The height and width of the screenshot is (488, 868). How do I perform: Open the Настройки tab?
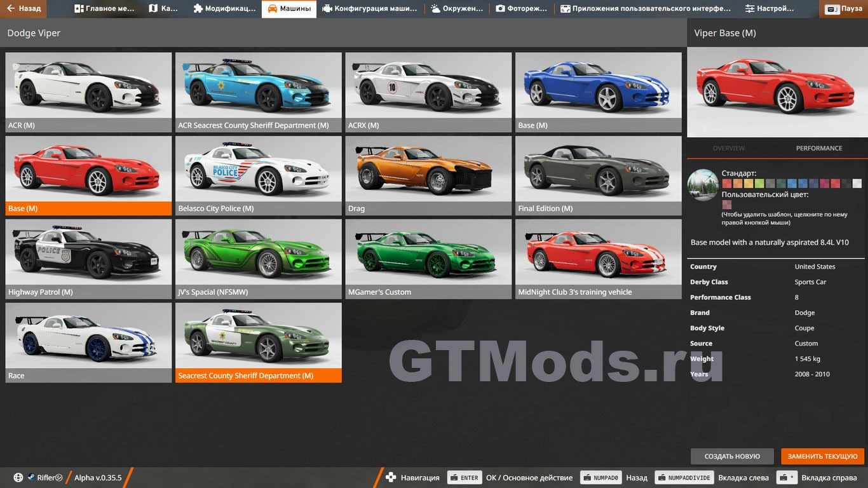(x=770, y=9)
